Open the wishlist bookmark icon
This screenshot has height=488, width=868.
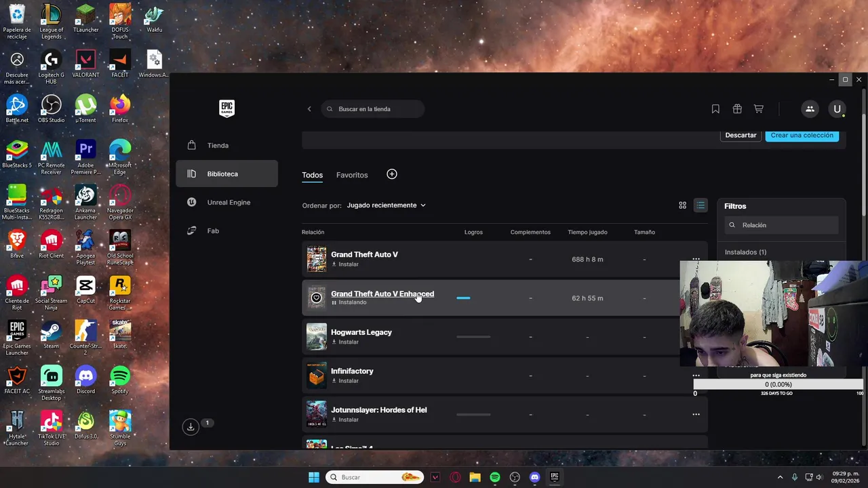(x=715, y=109)
